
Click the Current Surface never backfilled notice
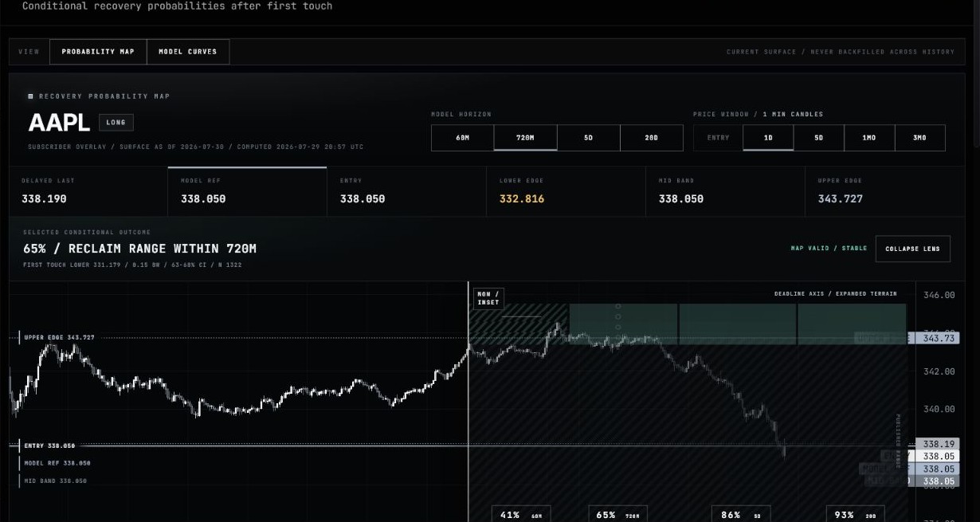[x=840, y=52]
